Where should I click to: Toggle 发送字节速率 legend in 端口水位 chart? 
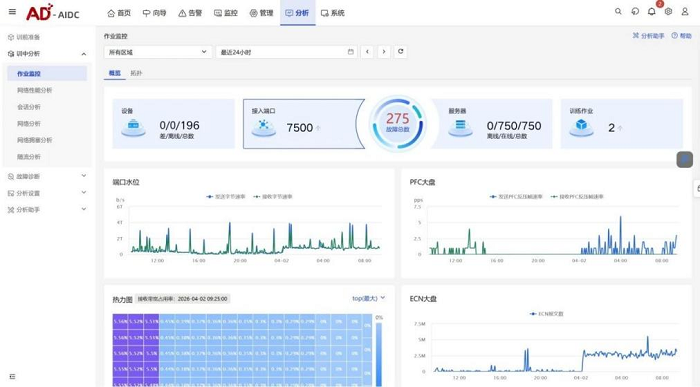pyautogui.click(x=226, y=196)
